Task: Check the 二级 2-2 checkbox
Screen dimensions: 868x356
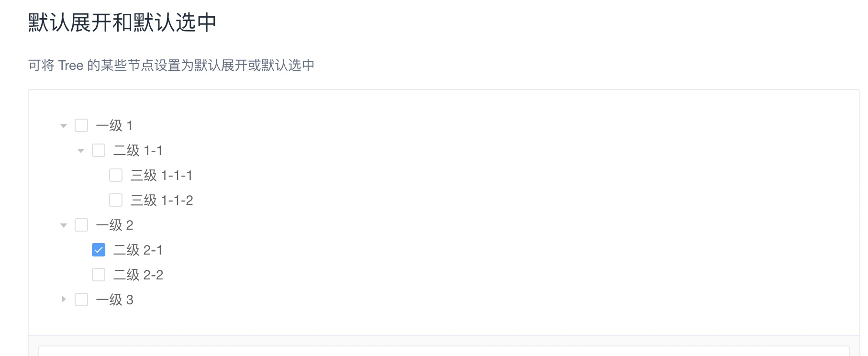Action: [99, 275]
